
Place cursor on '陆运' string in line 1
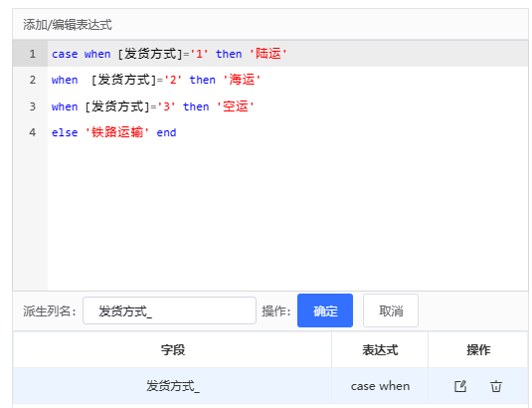coord(268,54)
